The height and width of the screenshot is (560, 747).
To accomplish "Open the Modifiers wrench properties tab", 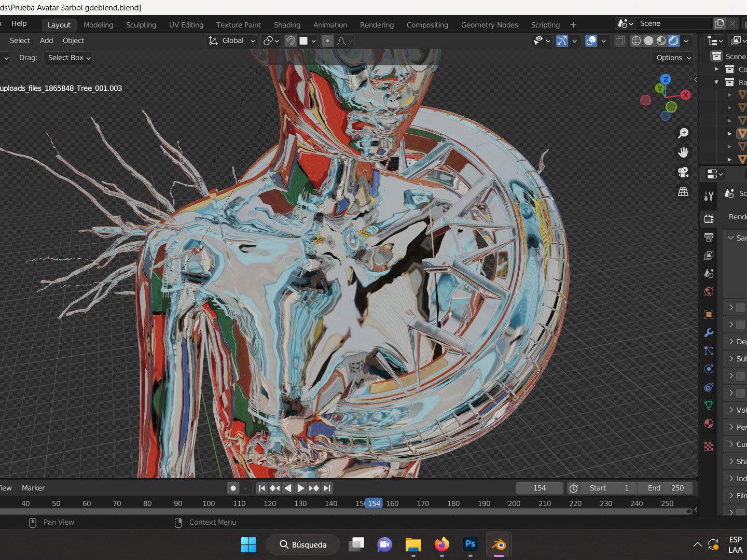I will pyautogui.click(x=709, y=333).
